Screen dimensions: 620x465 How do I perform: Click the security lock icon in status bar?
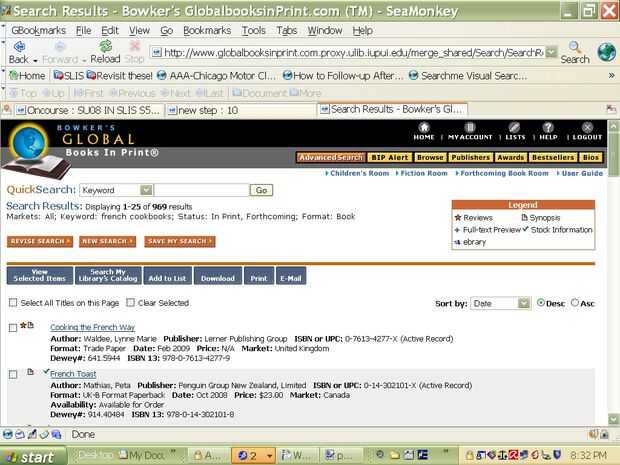coord(605,435)
